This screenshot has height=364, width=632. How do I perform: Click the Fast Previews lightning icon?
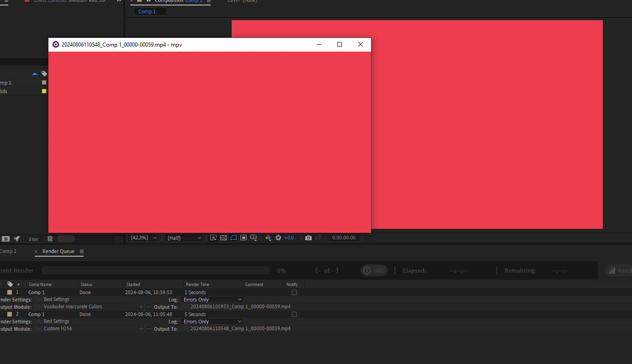[x=213, y=238]
